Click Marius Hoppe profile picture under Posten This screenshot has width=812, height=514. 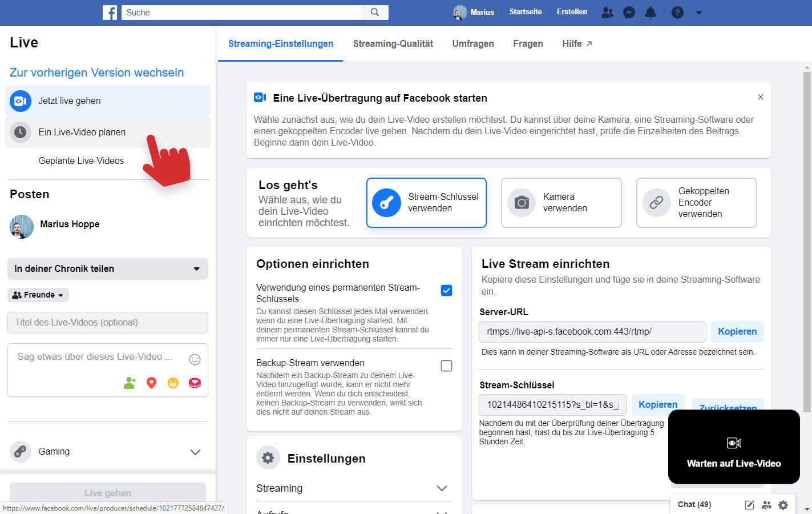(22, 227)
